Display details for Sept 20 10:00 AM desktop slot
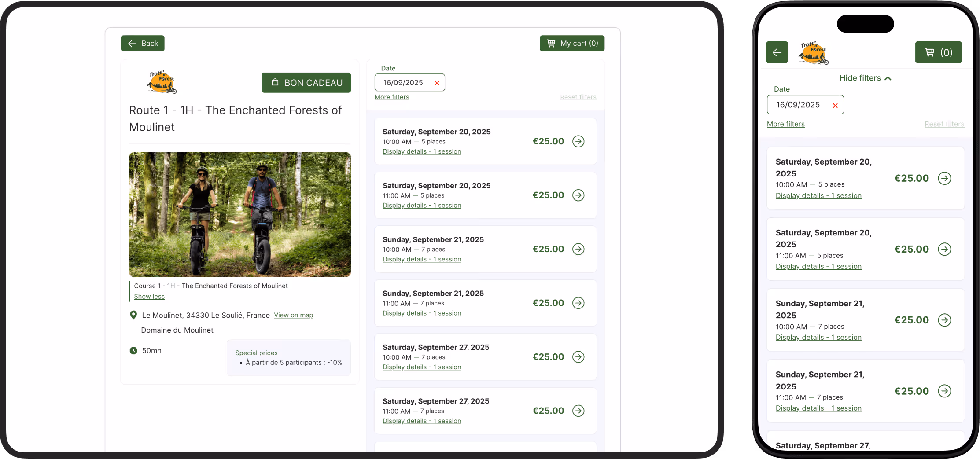Viewport: 980px width, 459px height. click(x=422, y=152)
